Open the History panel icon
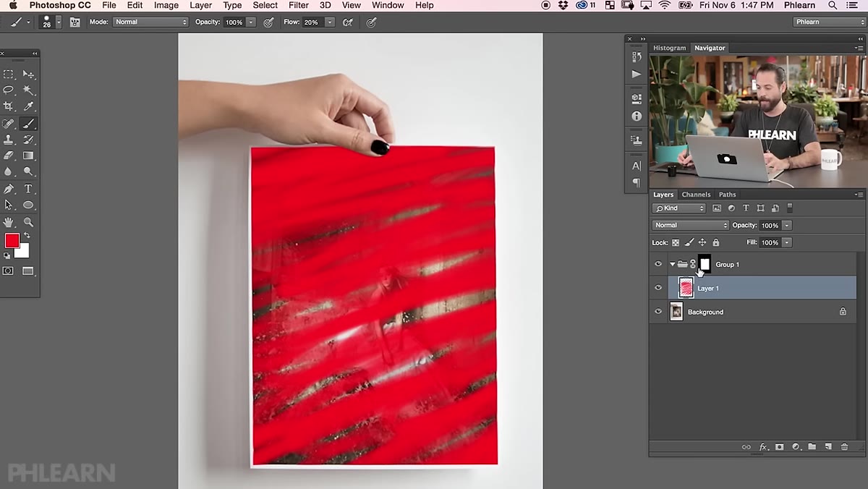868x489 pixels. 637,57
